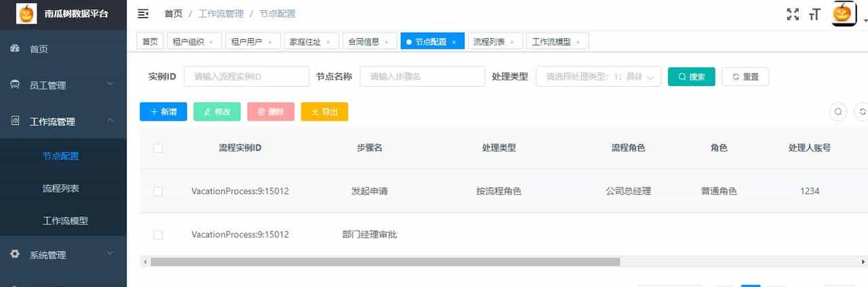
Task: Close the 工作流模型 tab
Action: coord(578,42)
